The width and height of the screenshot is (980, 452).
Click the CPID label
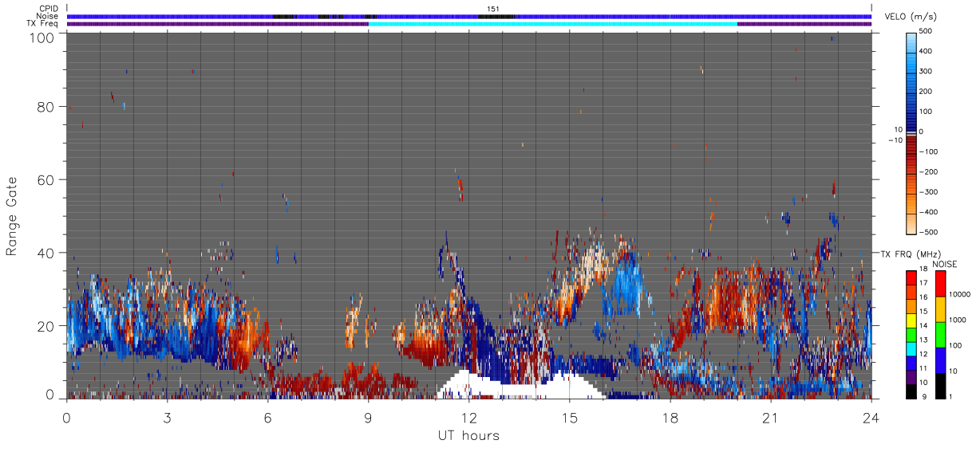pos(48,9)
